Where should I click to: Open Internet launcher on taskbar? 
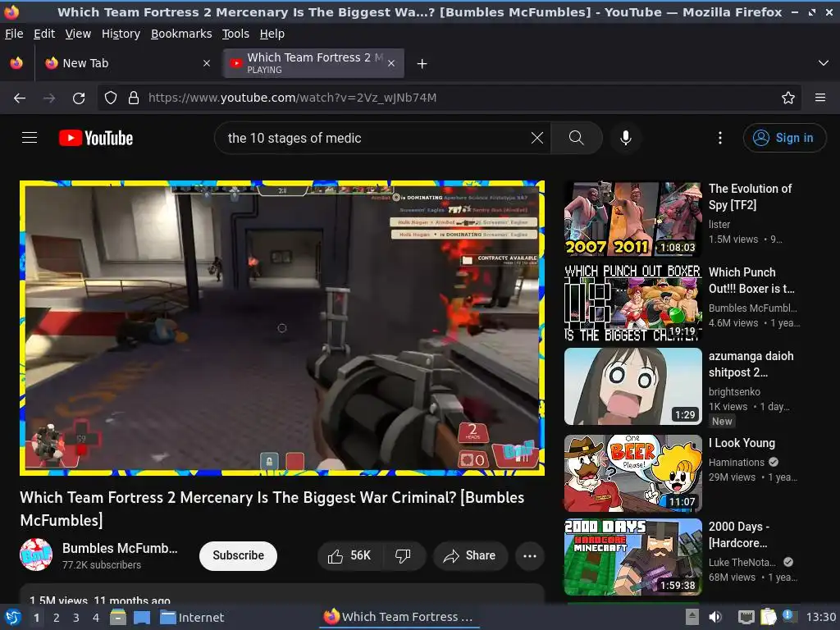pyautogui.click(x=192, y=618)
